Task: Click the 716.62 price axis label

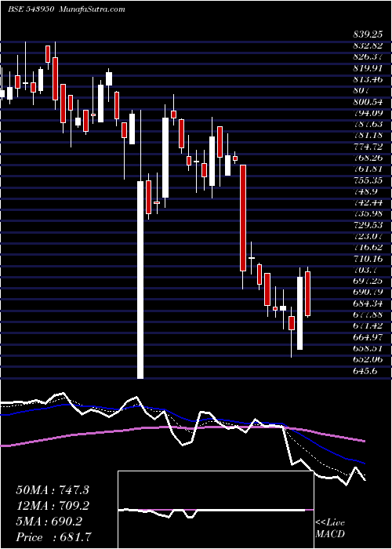Action: (368, 248)
